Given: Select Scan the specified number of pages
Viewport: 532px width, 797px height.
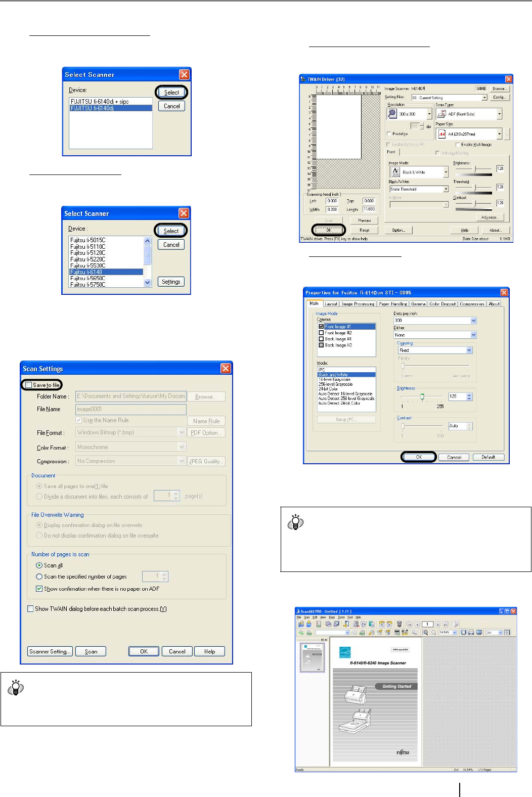Looking at the screenshot, I should click(39, 577).
